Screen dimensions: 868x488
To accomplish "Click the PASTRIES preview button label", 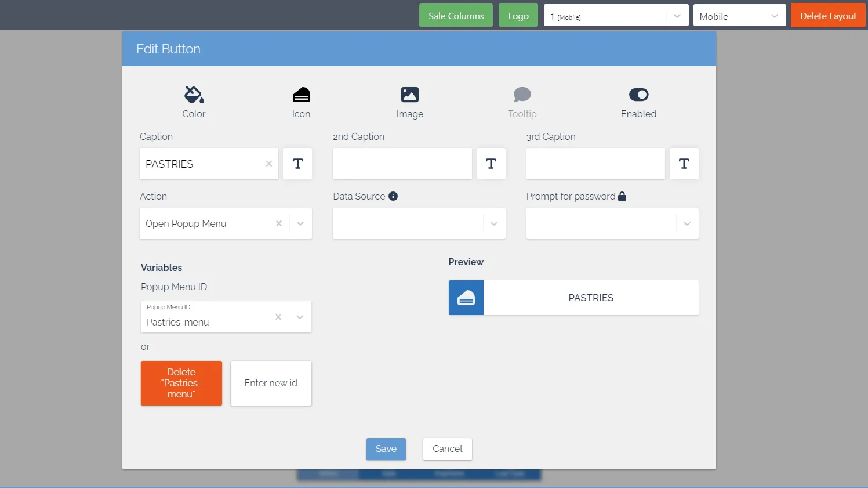I will (591, 298).
